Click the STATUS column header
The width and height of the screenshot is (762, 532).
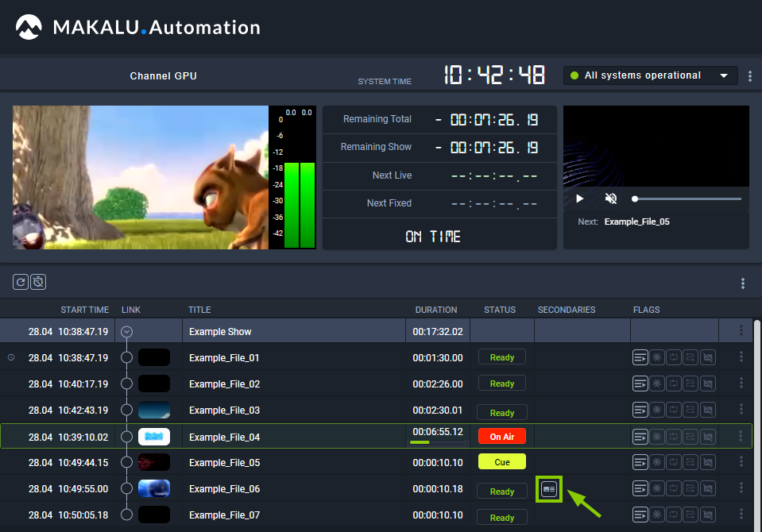[x=500, y=310]
